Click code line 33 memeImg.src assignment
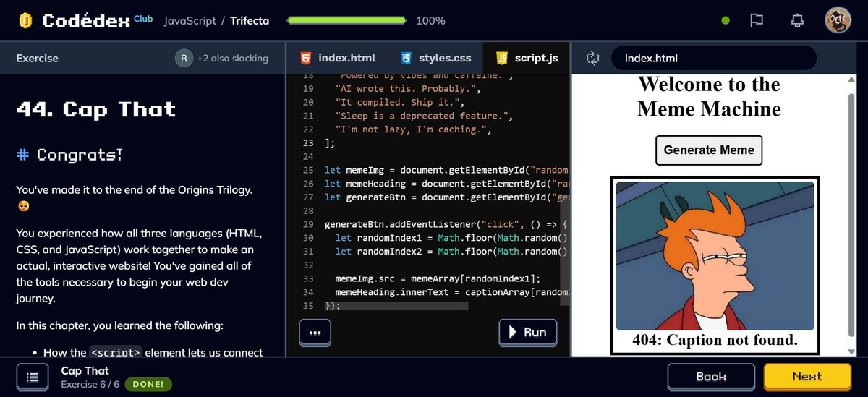Viewport: 868px width, 397px height. pyautogui.click(x=438, y=278)
